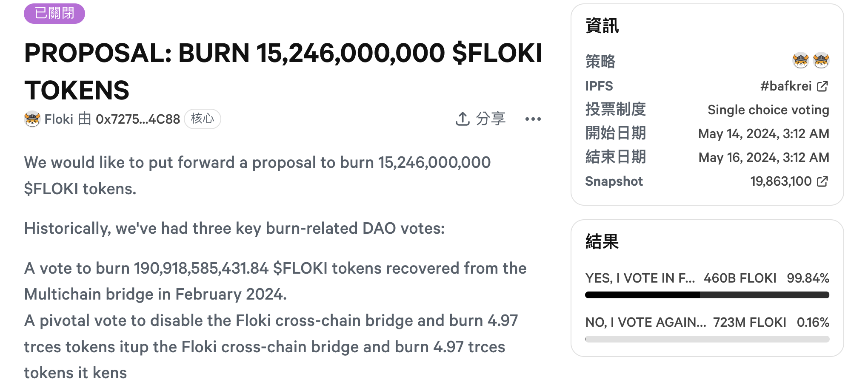This screenshot has width=868, height=385.
Task: Open snapshot block 19,863,100 link
Action: tap(781, 181)
